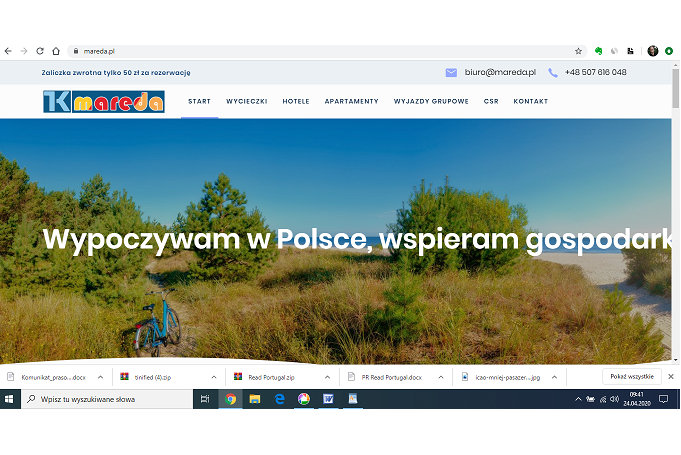Expand options for tinified (4).zip download
This screenshot has width=681, height=455.
pos(213,377)
